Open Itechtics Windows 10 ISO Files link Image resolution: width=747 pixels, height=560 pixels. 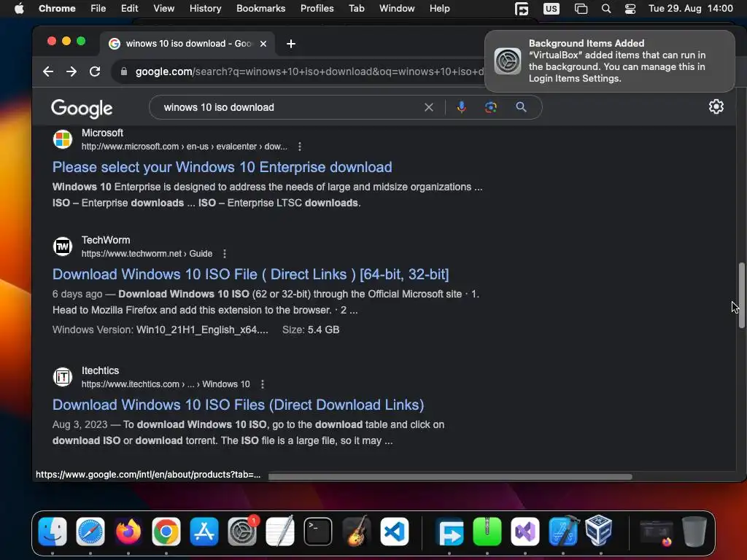[x=239, y=405]
